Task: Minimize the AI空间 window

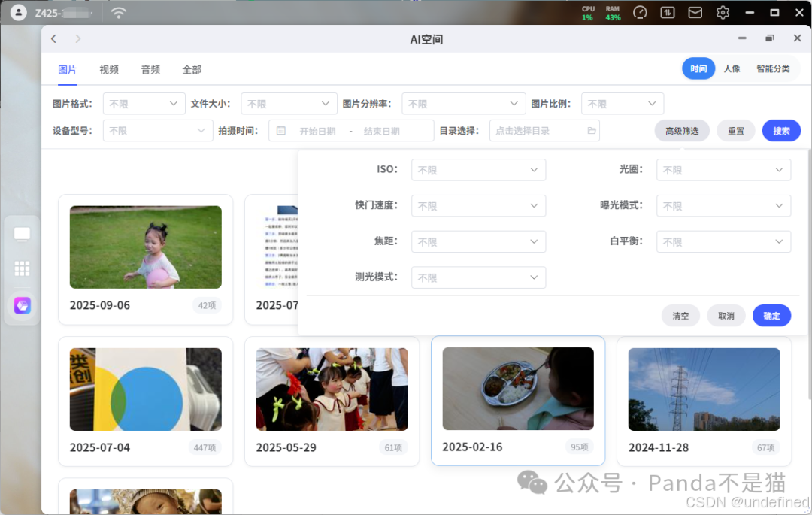Action: pos(742,38)
